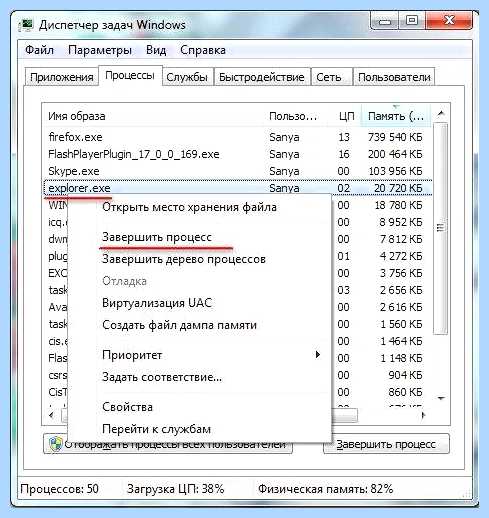Click memory value 3 756 КБ
Viewport: 489px width, 518px height.
[x=401, y=273]
